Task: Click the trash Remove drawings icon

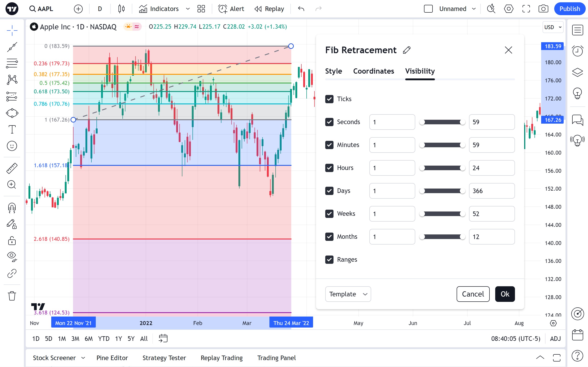Action: (x=12, y=296)
